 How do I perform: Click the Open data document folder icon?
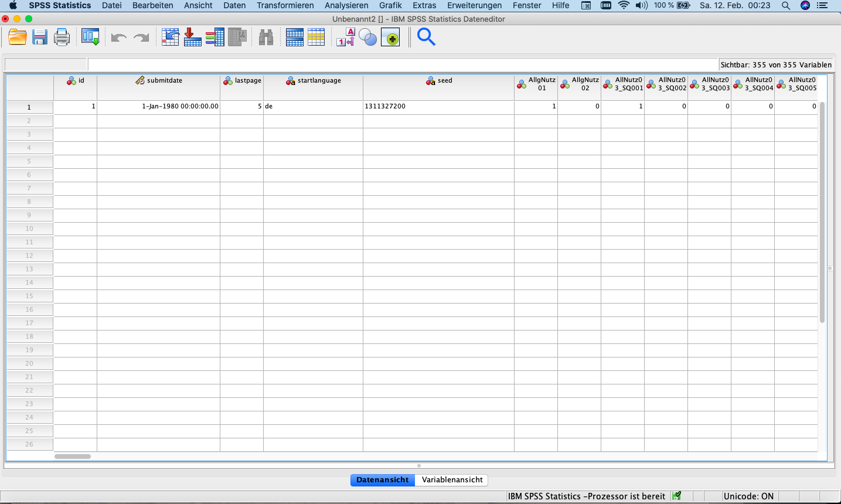(x=18, y=38)
